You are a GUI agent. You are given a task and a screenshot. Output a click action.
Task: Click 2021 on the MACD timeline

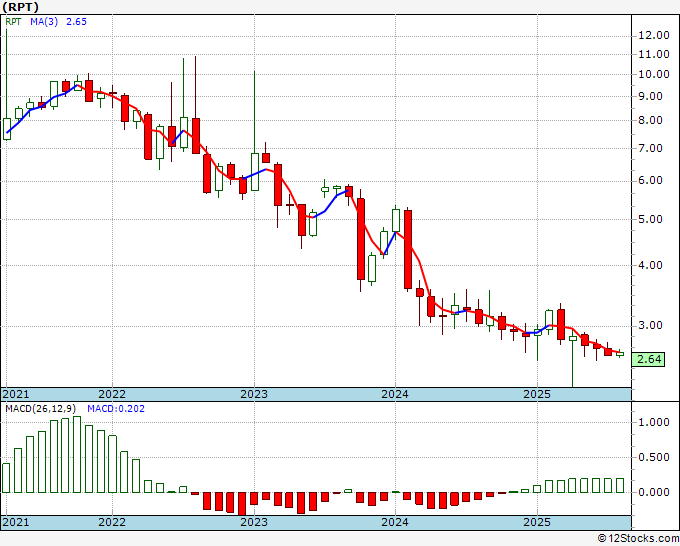[x=16, y=522]
